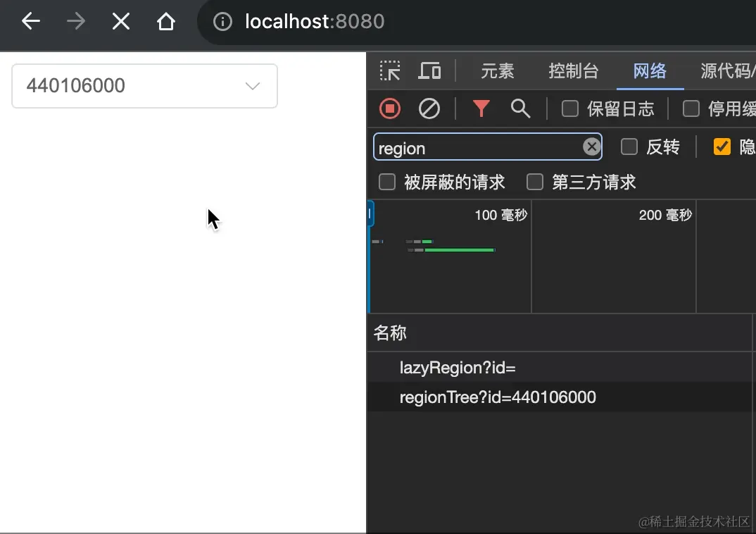The width and height of the screenshot is (756, 534).
Task: Check the 反转 filter checkbox
Action: pyautogui.click(x=629, y=147)
